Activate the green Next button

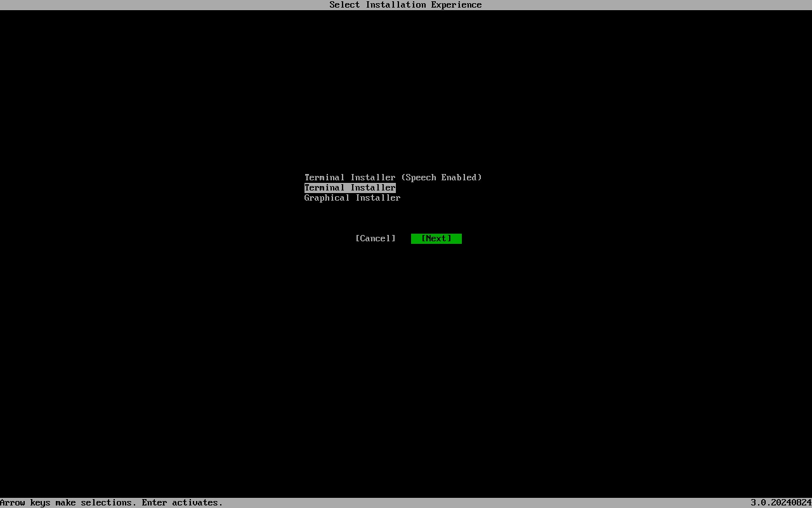[436, 238]
